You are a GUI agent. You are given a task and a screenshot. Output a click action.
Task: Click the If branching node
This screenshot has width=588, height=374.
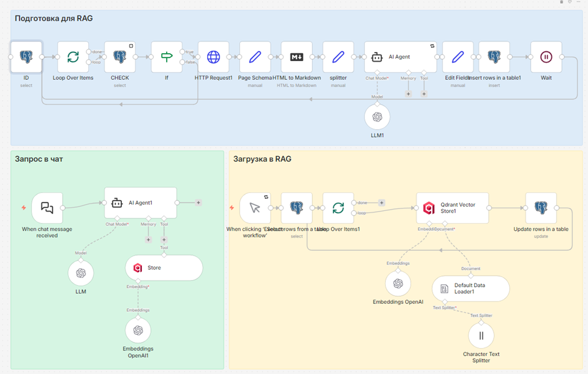click(167, 57)
